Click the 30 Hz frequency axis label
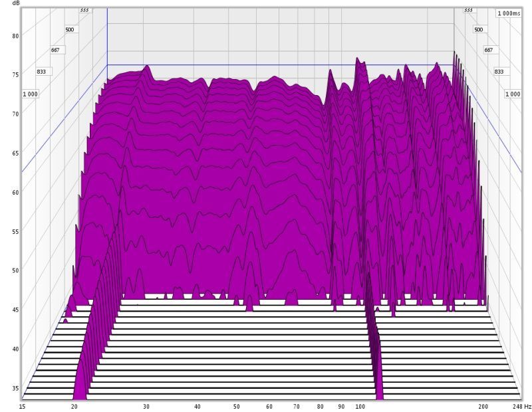The height and width of the screenshot is (412, 532). tap(146, 406)
